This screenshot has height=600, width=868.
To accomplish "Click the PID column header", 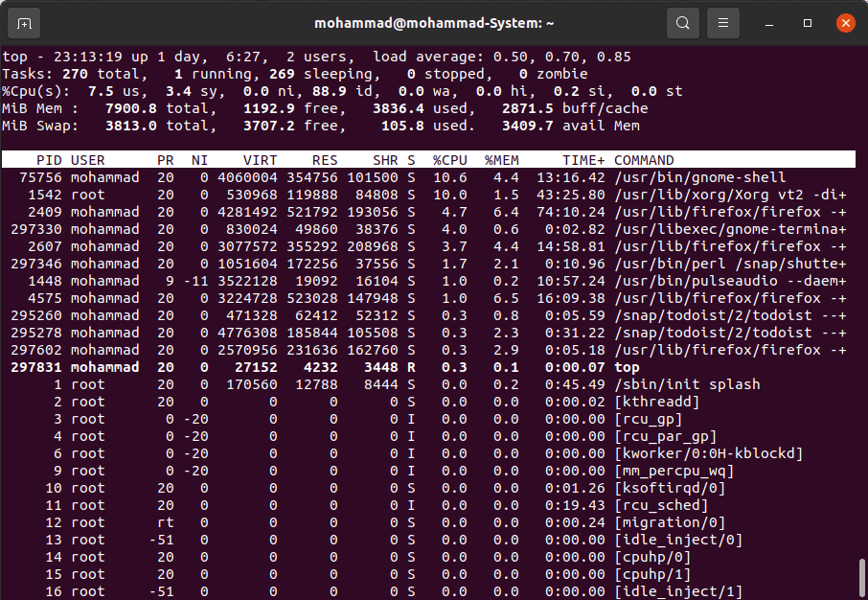I will tap(48, 160).
